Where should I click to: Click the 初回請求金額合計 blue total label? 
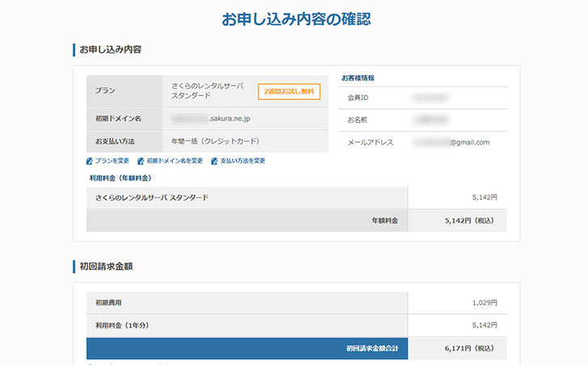(372, 349)
